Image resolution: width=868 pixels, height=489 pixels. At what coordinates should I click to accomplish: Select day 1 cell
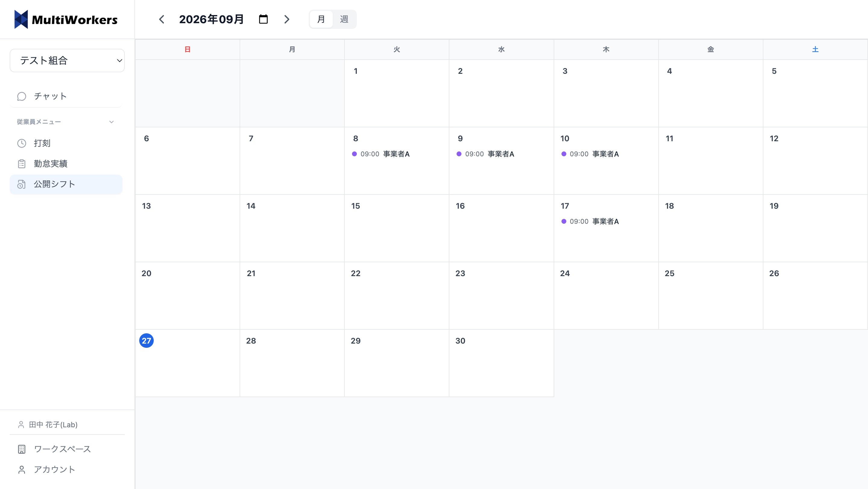[x=397, y=93]
